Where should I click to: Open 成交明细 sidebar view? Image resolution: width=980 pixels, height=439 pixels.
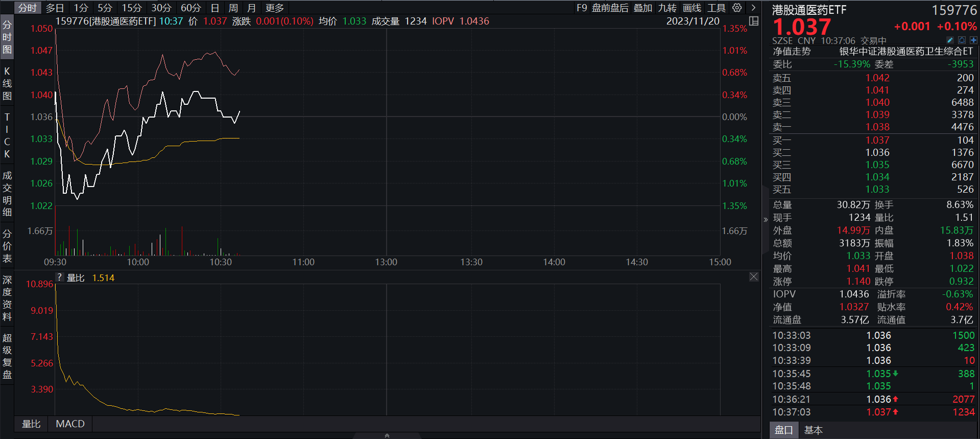pos(7,194)
